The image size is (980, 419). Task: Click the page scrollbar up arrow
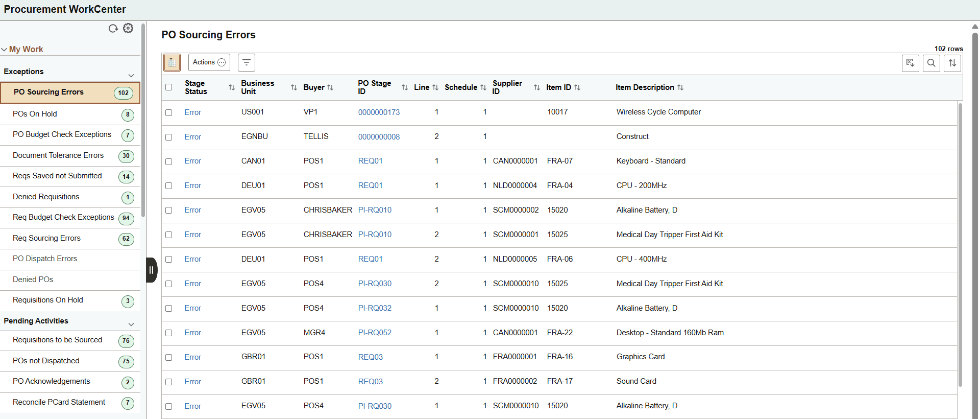[975, 27]
